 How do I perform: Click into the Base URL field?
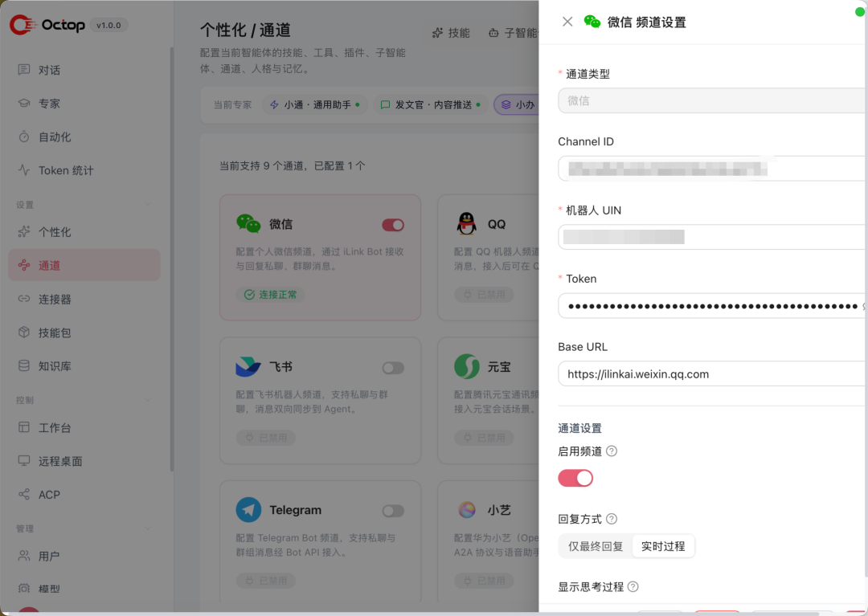click(x=713, y=373)
